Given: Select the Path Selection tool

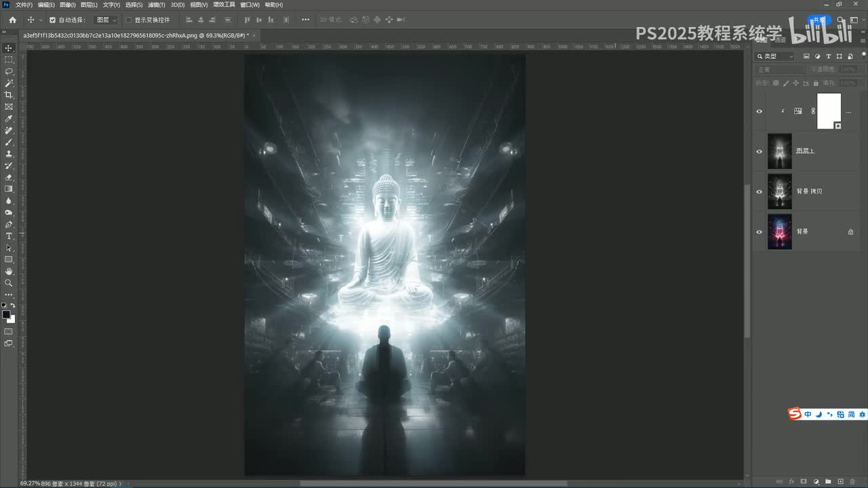Looking at the screenshot, I should coord(9,247).
